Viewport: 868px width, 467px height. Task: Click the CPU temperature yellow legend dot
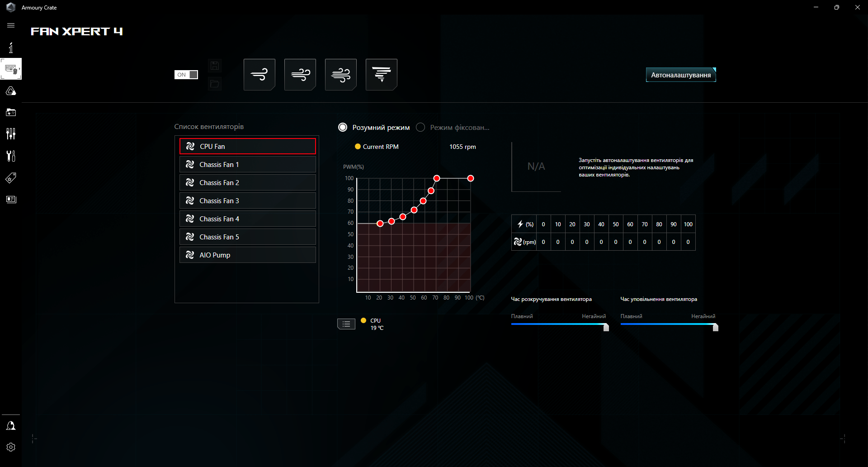click(363, 320)
